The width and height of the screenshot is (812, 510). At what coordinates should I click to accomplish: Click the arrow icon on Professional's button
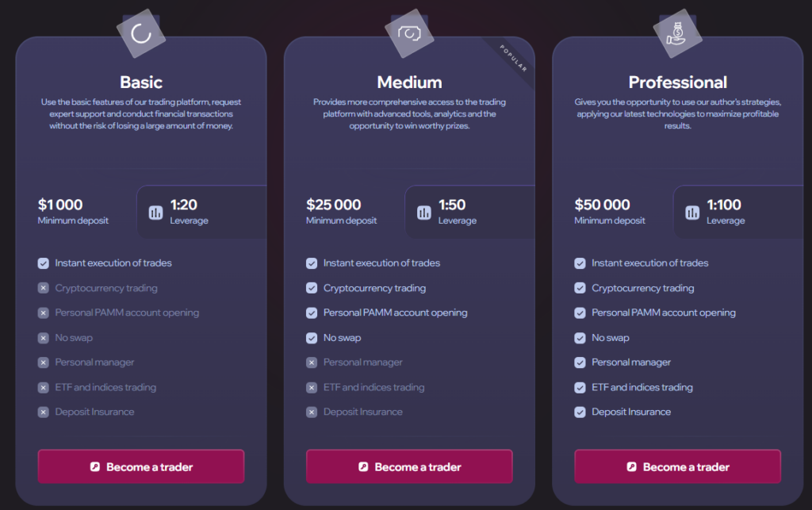tap(632, 467)
